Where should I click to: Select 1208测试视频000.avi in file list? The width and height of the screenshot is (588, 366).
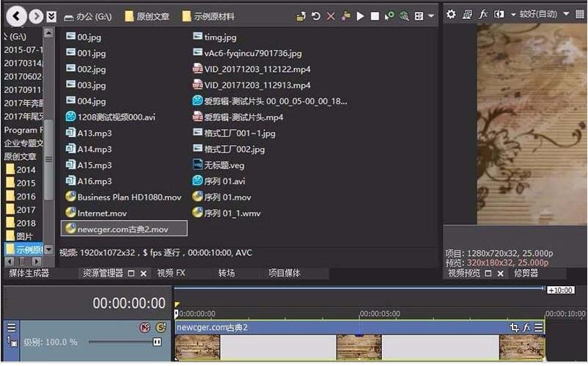click(x=110, y=117)
